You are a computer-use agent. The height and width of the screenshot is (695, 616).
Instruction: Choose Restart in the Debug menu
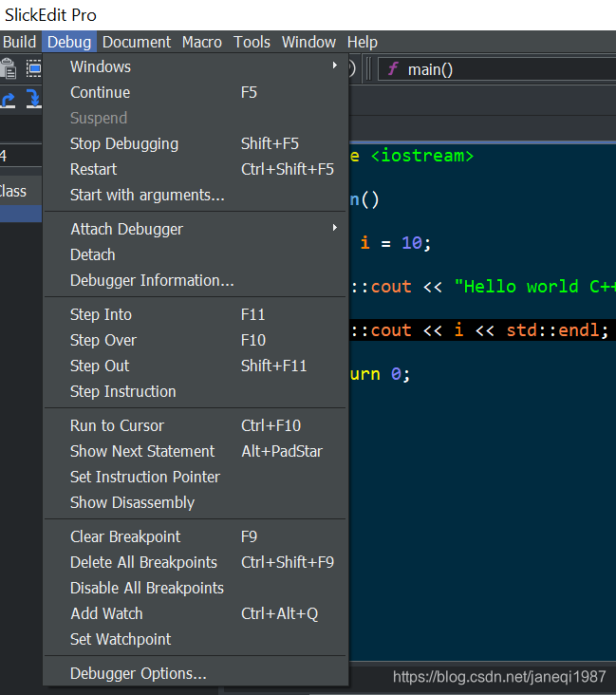click(195, 169)
